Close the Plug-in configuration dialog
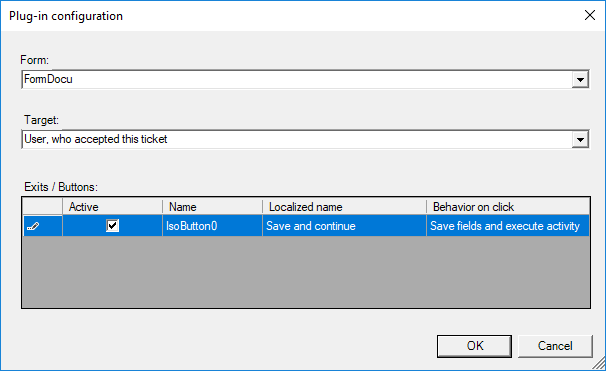 (590, 15)
